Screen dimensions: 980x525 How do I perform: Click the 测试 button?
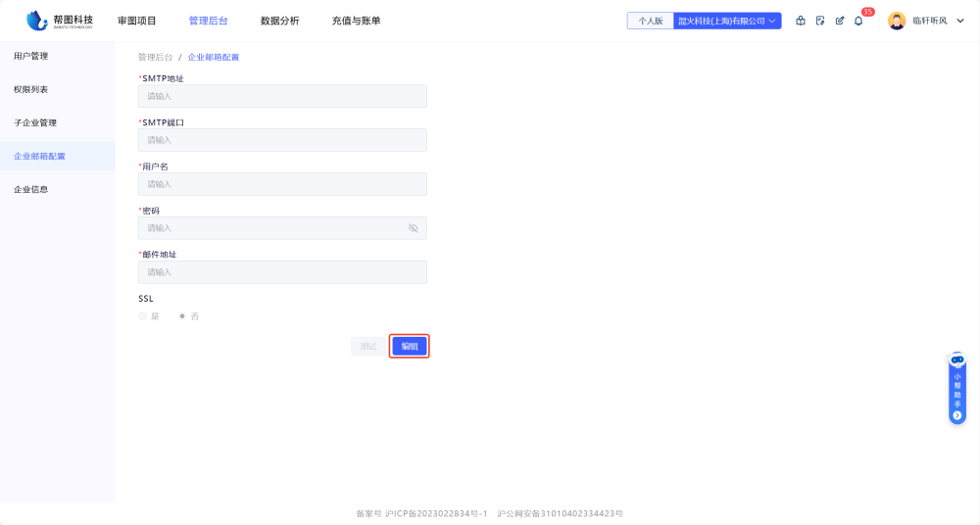(x=368, y=346)
